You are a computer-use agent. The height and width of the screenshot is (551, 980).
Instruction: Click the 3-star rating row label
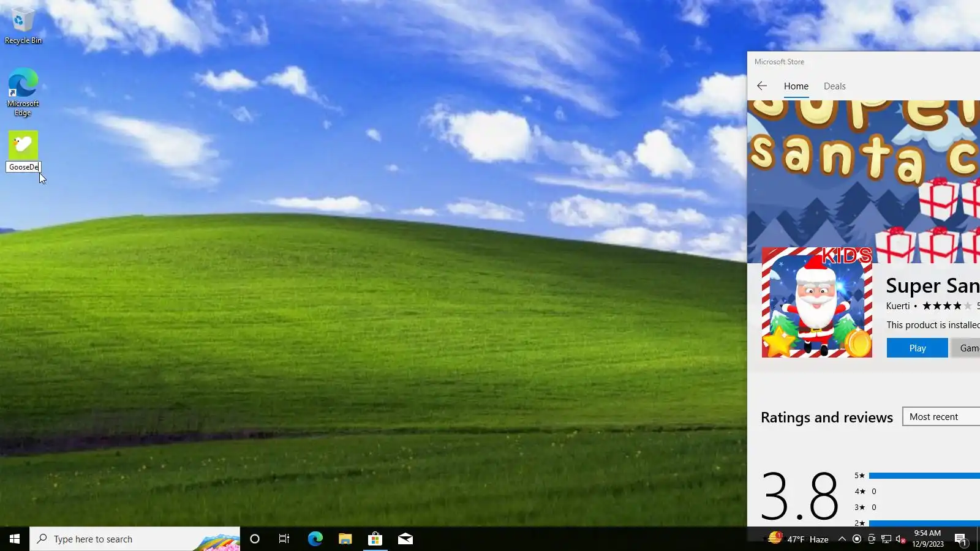click(x=860, y=508)
